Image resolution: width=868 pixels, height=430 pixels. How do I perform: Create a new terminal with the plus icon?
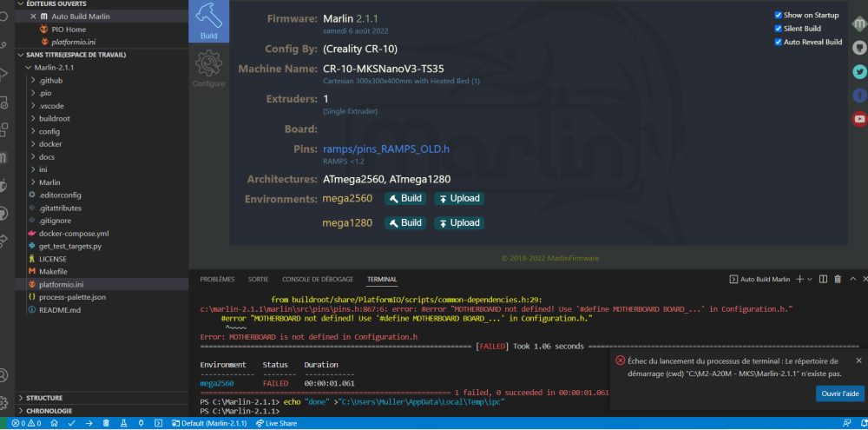coord(799,279)
